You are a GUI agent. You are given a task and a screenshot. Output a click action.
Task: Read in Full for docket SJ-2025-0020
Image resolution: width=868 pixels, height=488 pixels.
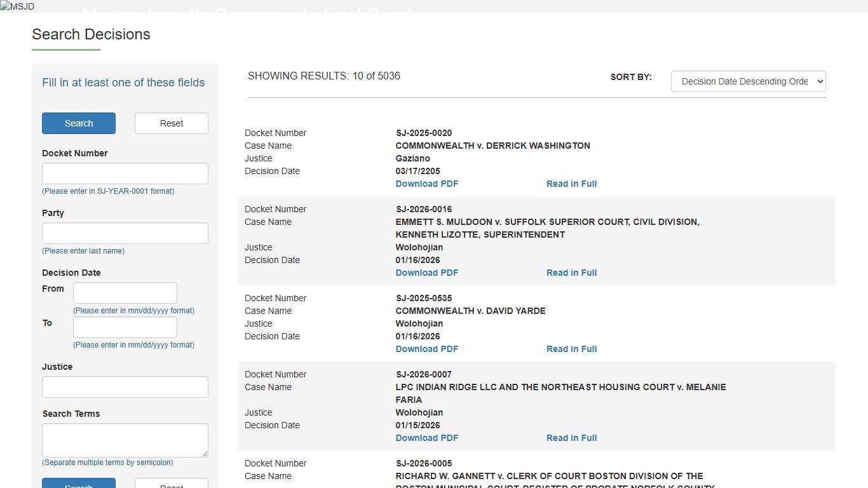[x=571, y=184]
